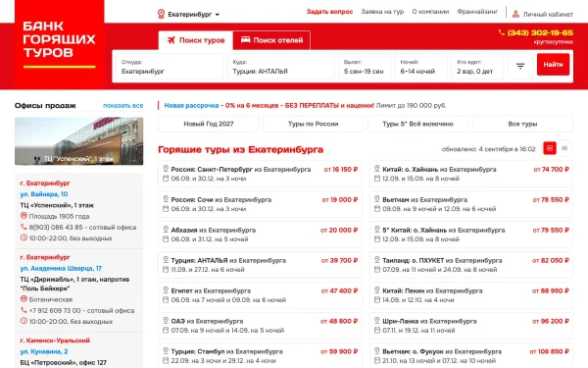
Task: Click the Задать вопрос link
Action: click(329, 12)
